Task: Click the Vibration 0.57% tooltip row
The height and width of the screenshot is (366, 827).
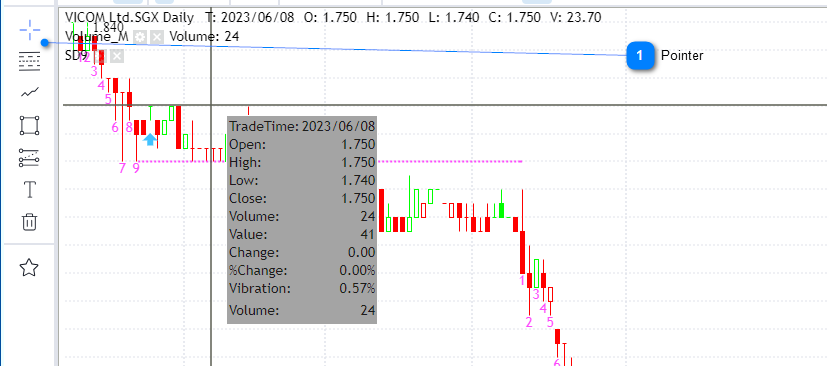Action: (302, 289)
